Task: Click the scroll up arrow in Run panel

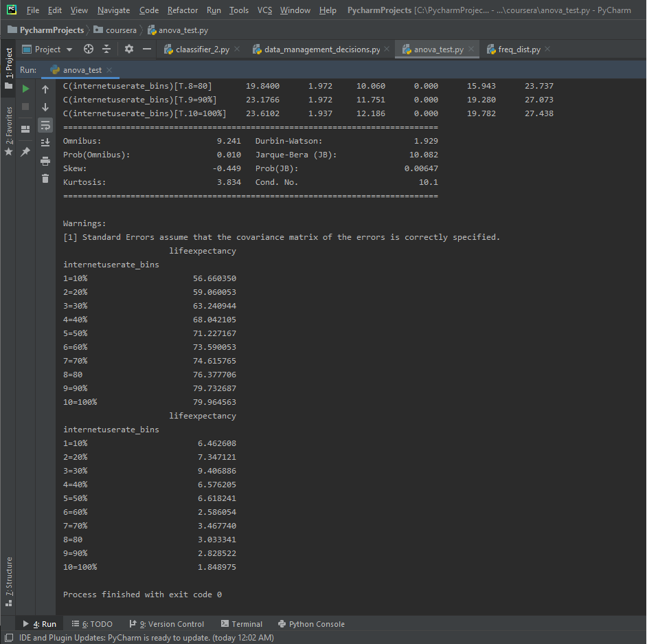Action: click(45, 89)
